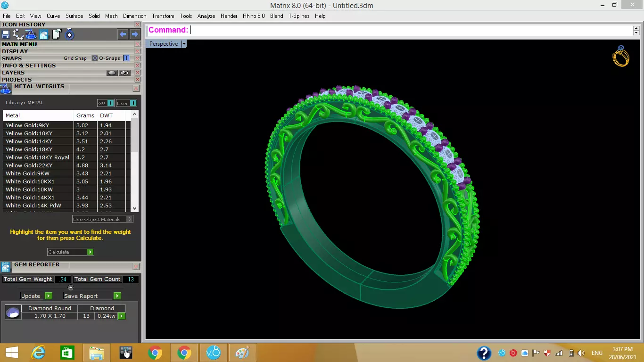
Task: Open Internet Explorer from the taskbar
Action: click(x=38, y=353)
